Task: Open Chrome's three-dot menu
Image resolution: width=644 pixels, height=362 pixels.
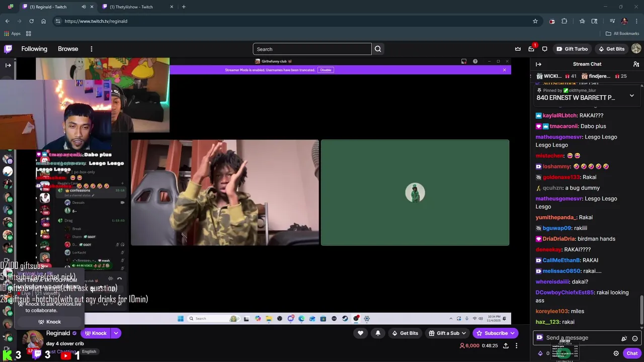Action: pyautogui.click(x=637, y=21)
